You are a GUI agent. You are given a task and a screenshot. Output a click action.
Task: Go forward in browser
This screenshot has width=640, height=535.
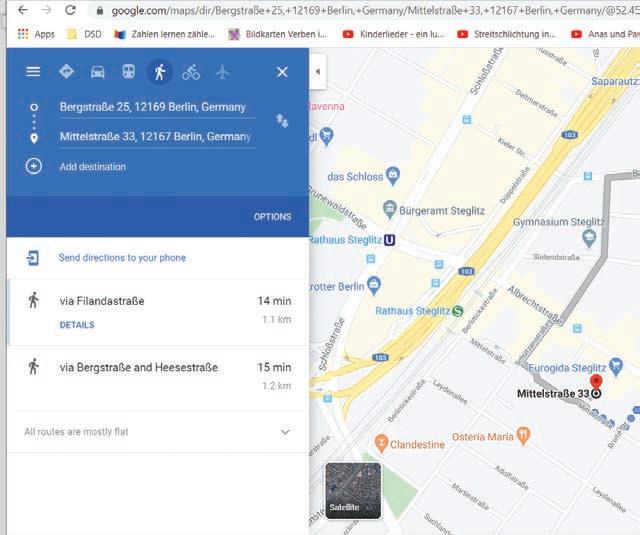click(47, 10)
